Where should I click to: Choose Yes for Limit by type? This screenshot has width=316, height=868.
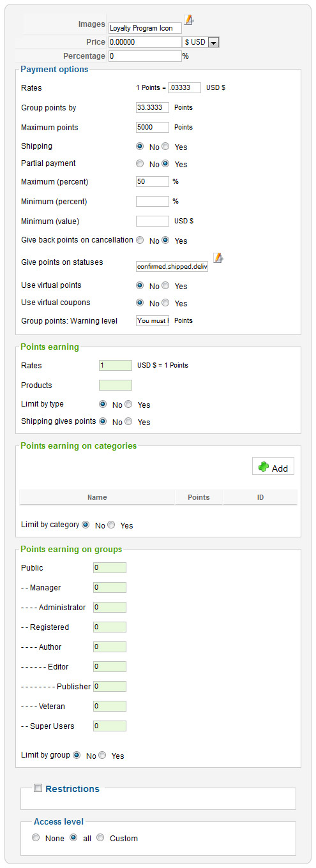128,405
